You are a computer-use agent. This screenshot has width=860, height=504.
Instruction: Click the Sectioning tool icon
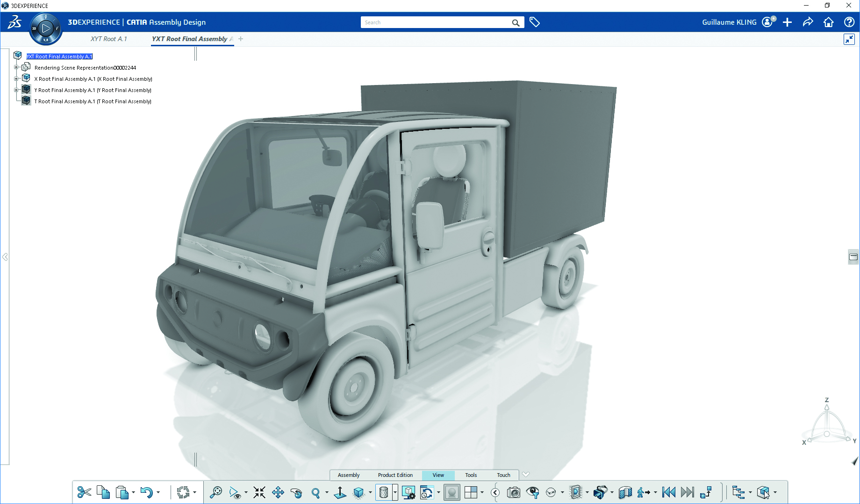(624, 492)
